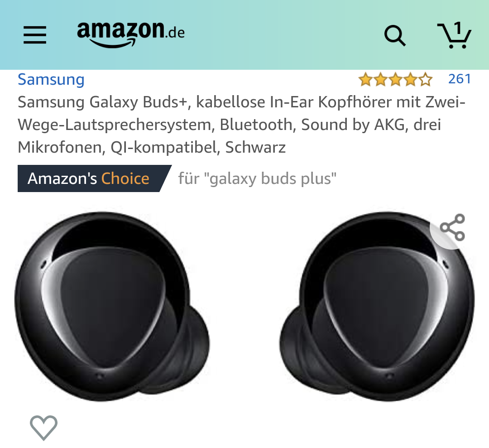Open search with the magnifier icon
Image resolution: width=489 pixels, height=448 pixels.
395,36
